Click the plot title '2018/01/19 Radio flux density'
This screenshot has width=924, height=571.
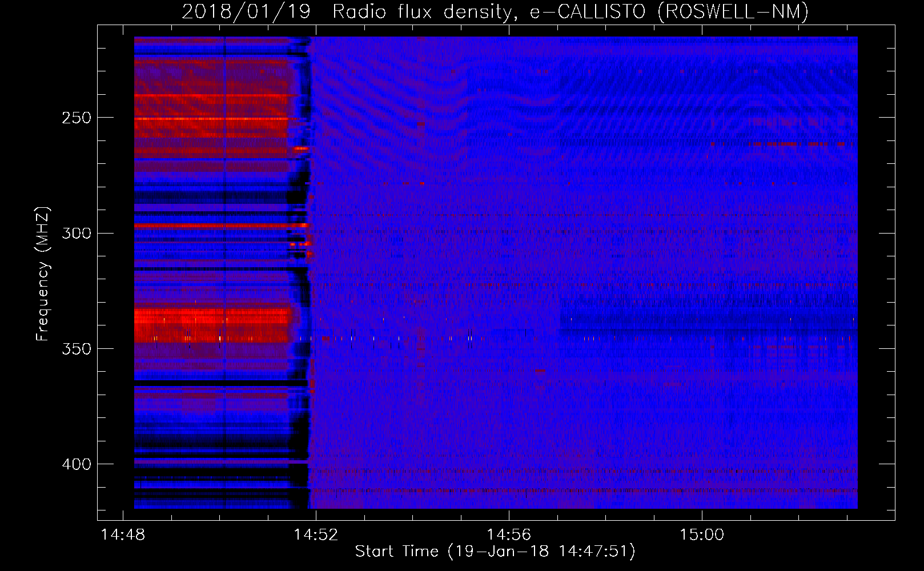(x=349, y=12)
